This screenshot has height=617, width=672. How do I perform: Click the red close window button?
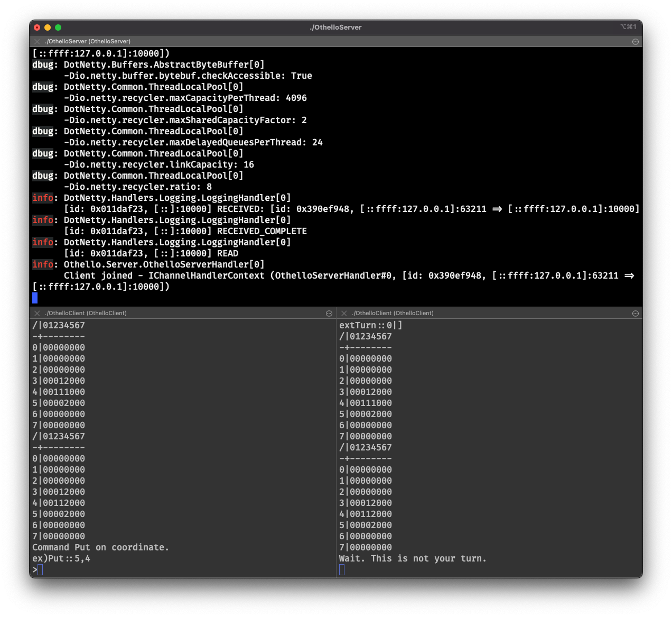tap(37, 27)
